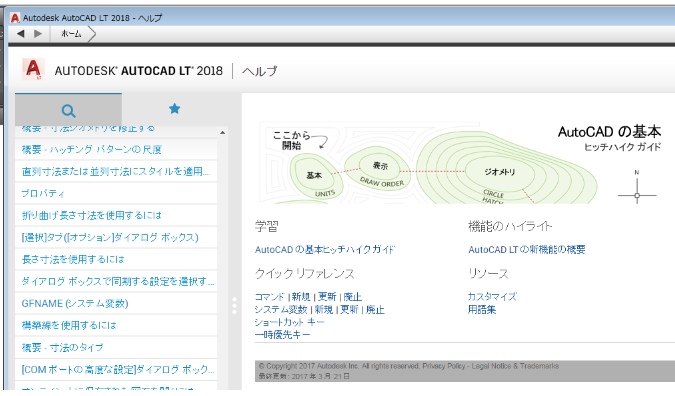Open the Privacy Policy footer link
The height and width of the screenshot is (396, 675).
[x=443, y=366]
